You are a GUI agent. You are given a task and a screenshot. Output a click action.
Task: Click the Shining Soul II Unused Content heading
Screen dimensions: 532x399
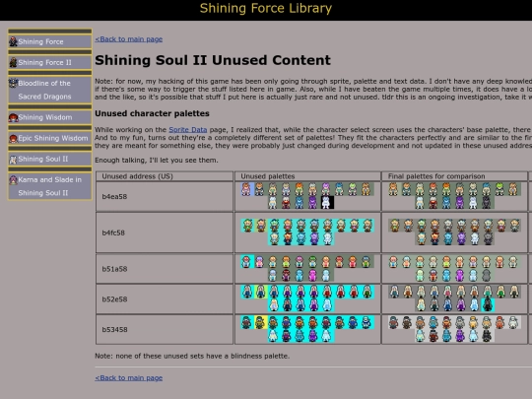point(213,60)
